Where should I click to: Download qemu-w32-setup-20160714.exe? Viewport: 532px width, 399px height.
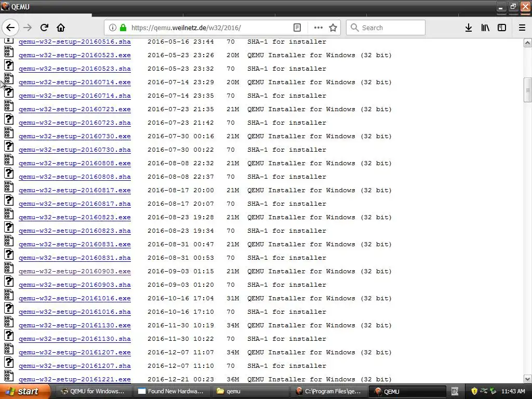point(75,82)
